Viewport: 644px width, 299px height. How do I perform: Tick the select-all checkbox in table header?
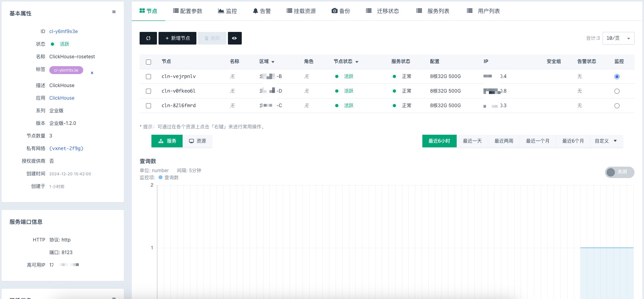pos(149,62)
